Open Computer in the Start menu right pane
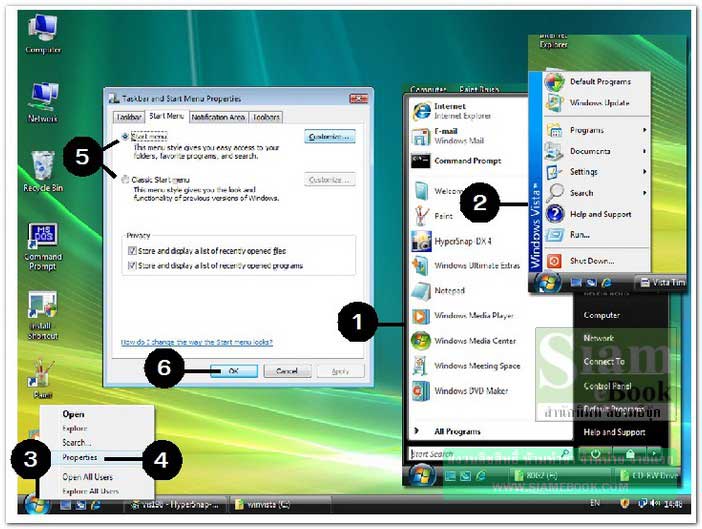 [601, 315]
